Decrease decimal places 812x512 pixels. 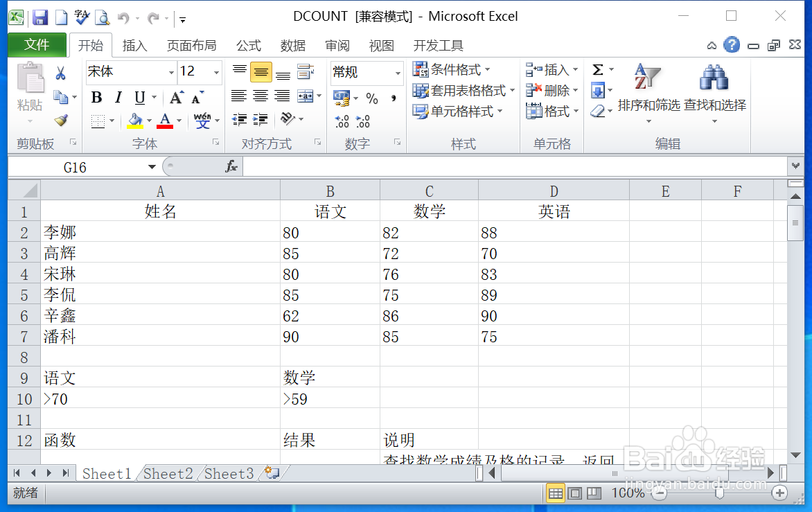pyautogui.click(x=363, y=122)
